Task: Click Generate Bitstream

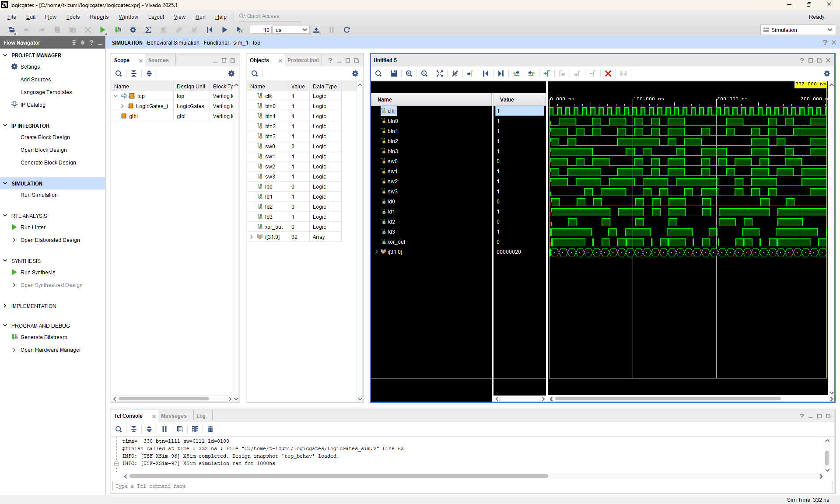Action: pyautogui.click(x=44, y=337)
